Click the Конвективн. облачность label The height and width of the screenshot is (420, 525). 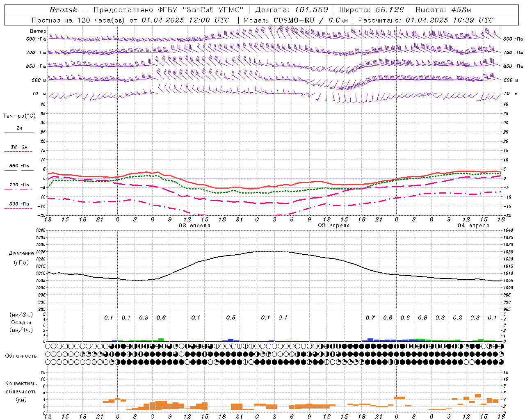[x=21, y=388]
